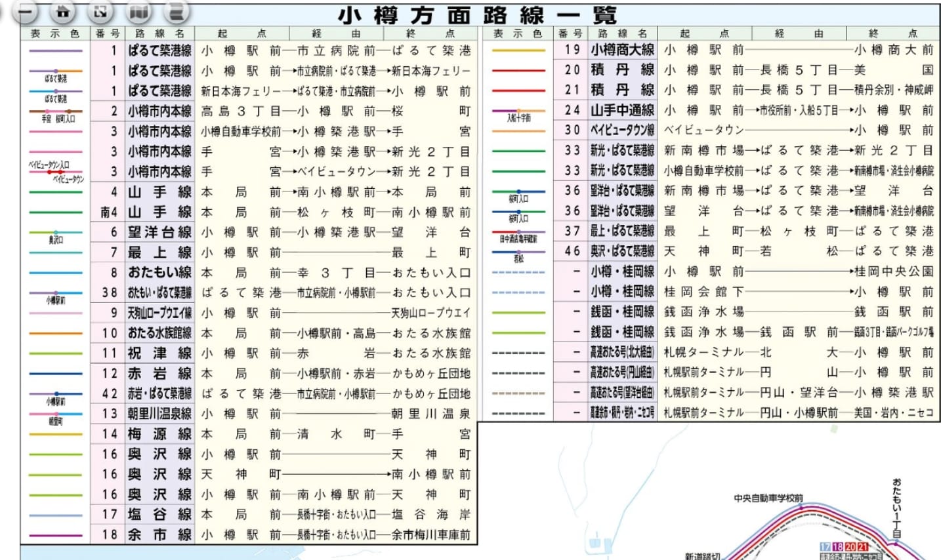Screen dimensions: 941x560
Task: Select route name '塩谷線' for number 17
Action: (159, 515)
